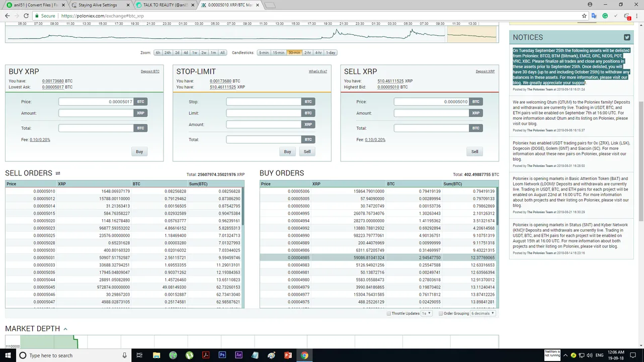Set chart zoom to 1w
Screen dimensions: 644x362
pyautogui.click(x=195, y=53)
